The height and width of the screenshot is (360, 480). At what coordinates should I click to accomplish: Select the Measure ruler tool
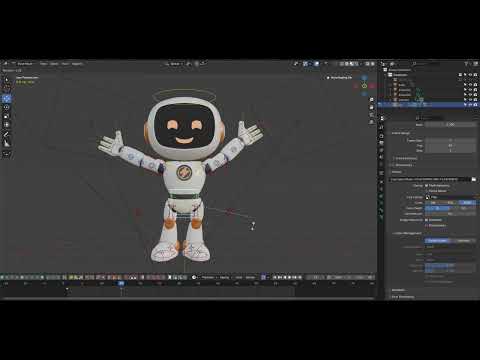pos(6,143)
